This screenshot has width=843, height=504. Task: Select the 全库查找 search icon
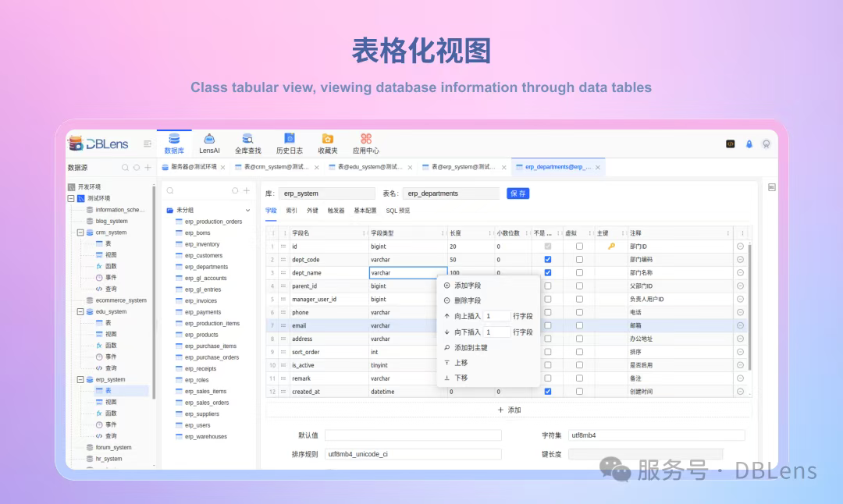coord(247,142)
